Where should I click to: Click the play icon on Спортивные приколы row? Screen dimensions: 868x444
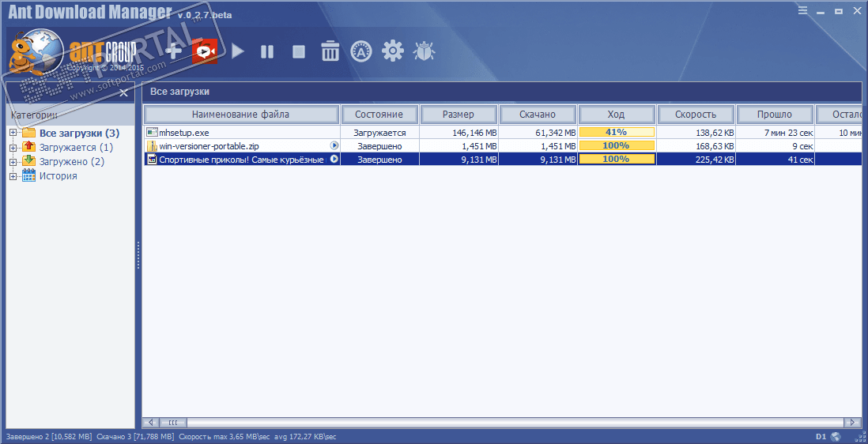334,159
